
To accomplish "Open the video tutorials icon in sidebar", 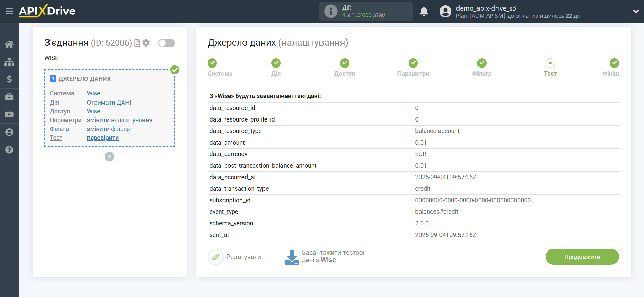I will tap(9, 115).
